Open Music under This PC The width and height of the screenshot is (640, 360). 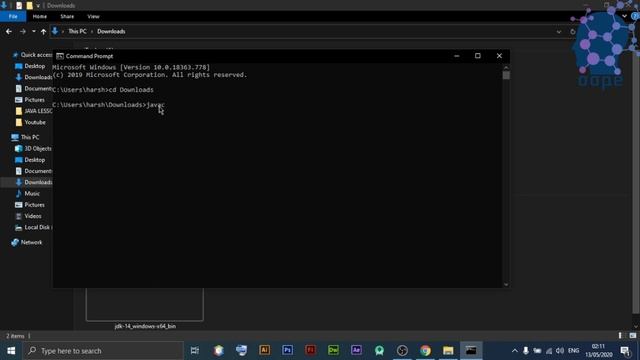[x=28, y=193]
